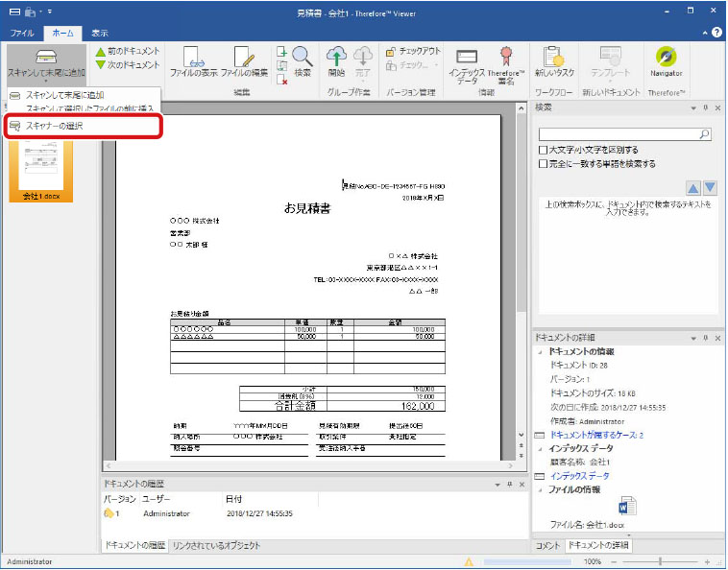Click the new task (新しいタスク) icon
This screenshot has width=728, height=570.
(x=553, y=60)
